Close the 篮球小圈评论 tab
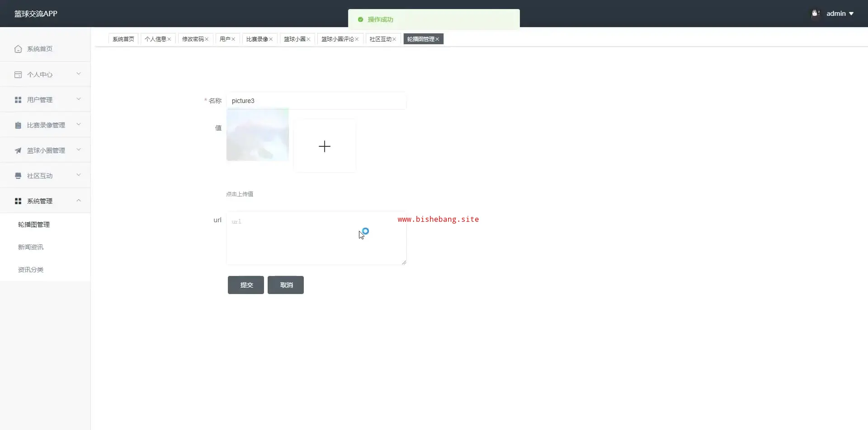This screenshot has height=430, width=868. click(357, 39)
